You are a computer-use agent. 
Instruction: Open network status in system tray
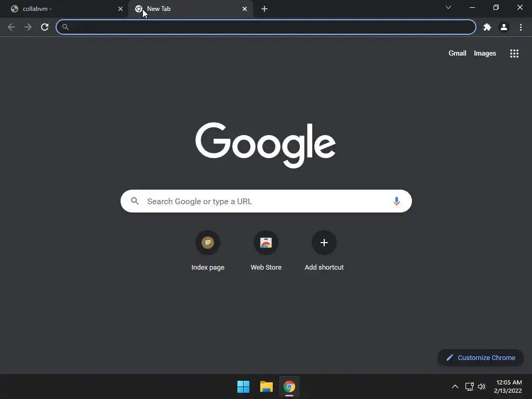[470, 387]
